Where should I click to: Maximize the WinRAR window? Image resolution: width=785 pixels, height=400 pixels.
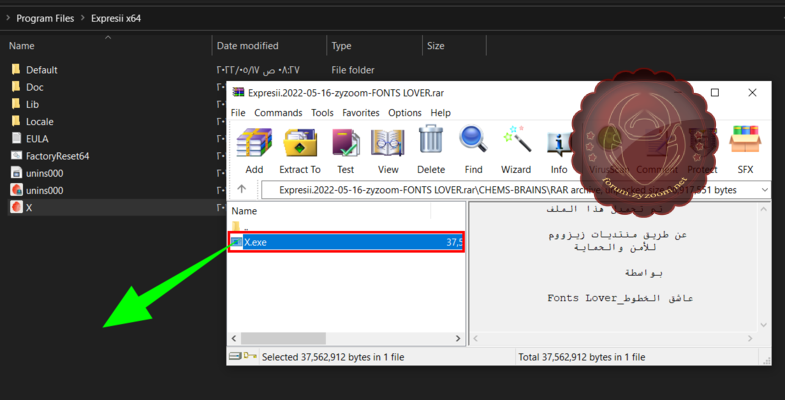click(715, 93)
